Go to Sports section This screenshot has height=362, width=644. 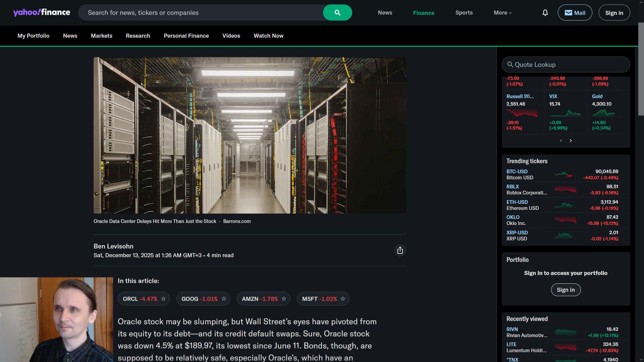464,13
